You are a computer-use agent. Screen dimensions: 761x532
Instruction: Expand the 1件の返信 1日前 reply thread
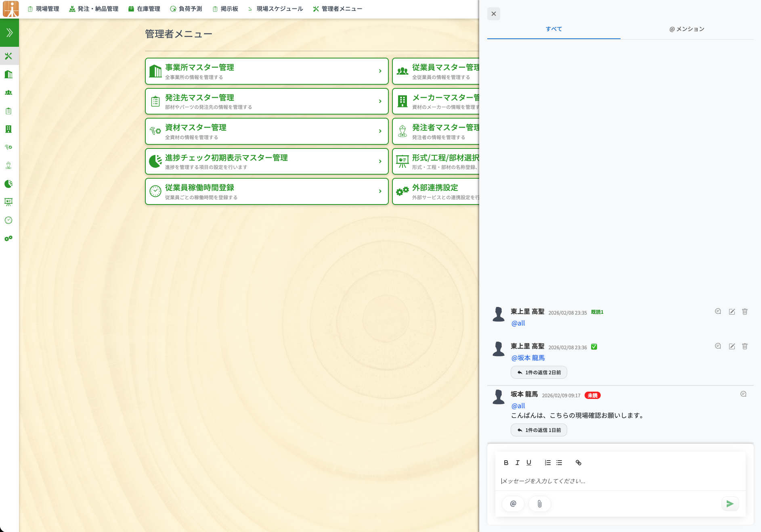539,430
